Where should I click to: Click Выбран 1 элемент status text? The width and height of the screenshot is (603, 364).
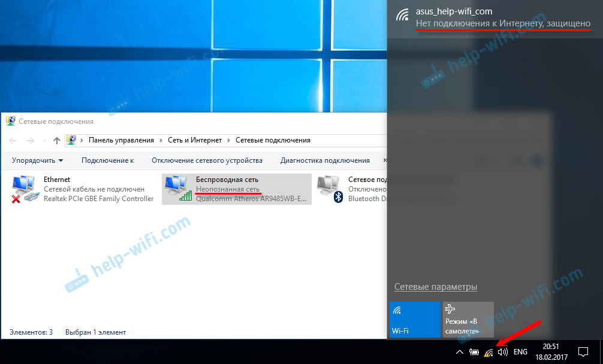click(x=95, y=332)
